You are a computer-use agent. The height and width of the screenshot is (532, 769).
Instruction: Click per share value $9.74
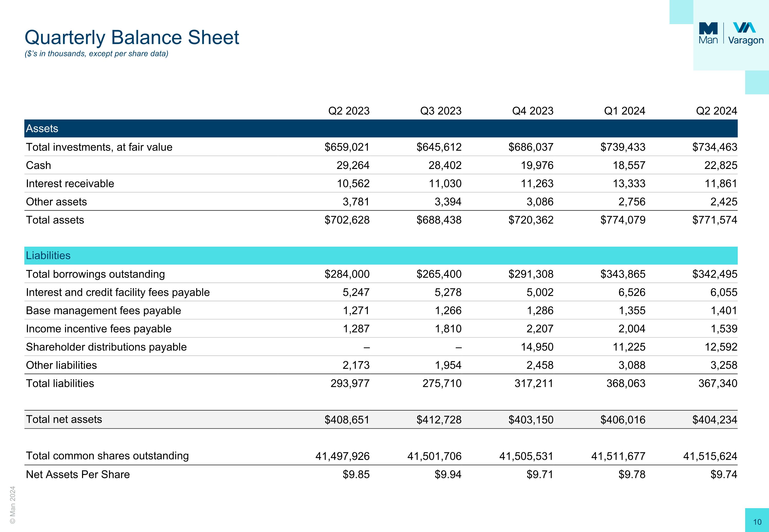(724, 474)
